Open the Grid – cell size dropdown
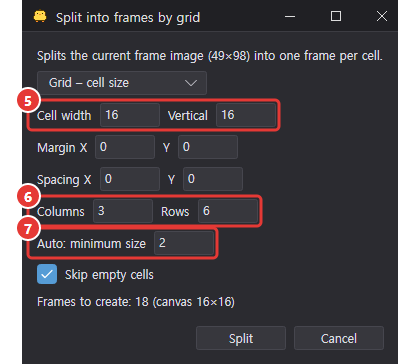Image resolution: width=398 pixels, height=364 pixels. pos(122,83)
